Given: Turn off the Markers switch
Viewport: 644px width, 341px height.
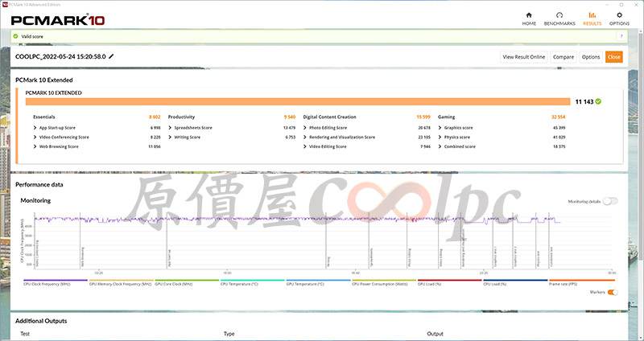Looking at the screenshot, I should click(613, 292).
